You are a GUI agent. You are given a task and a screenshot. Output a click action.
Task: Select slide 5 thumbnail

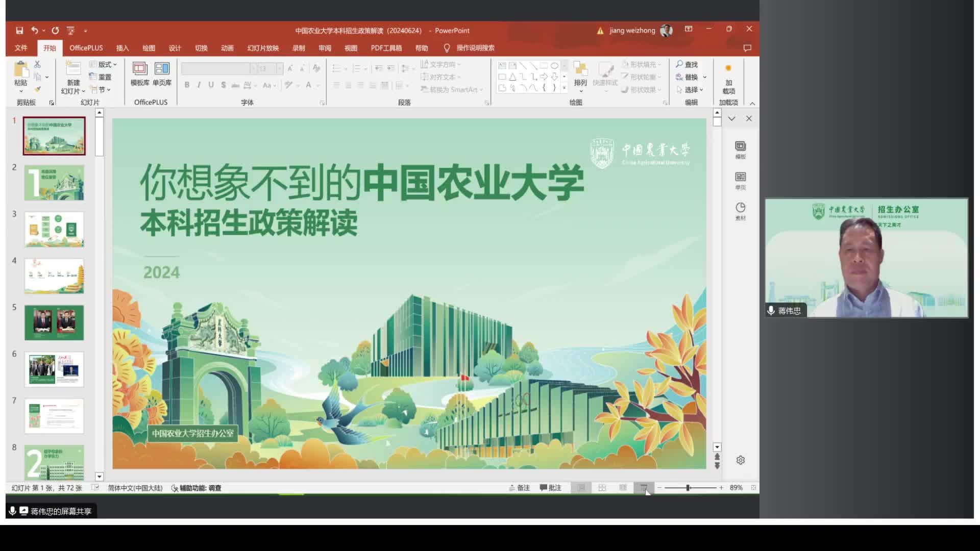(x=54, y=323)
